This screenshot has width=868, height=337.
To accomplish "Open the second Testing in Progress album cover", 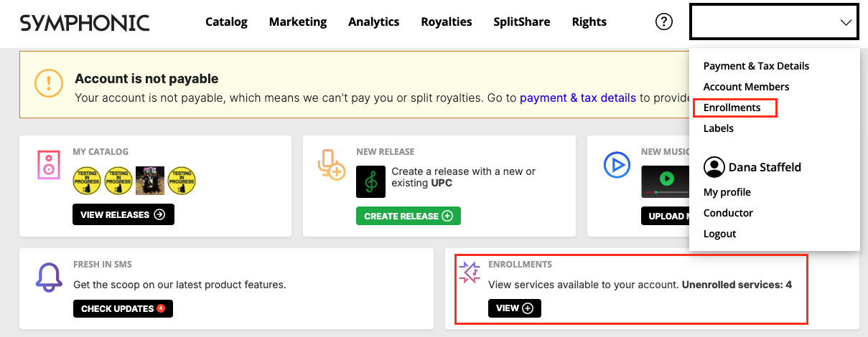I will 118,181.
